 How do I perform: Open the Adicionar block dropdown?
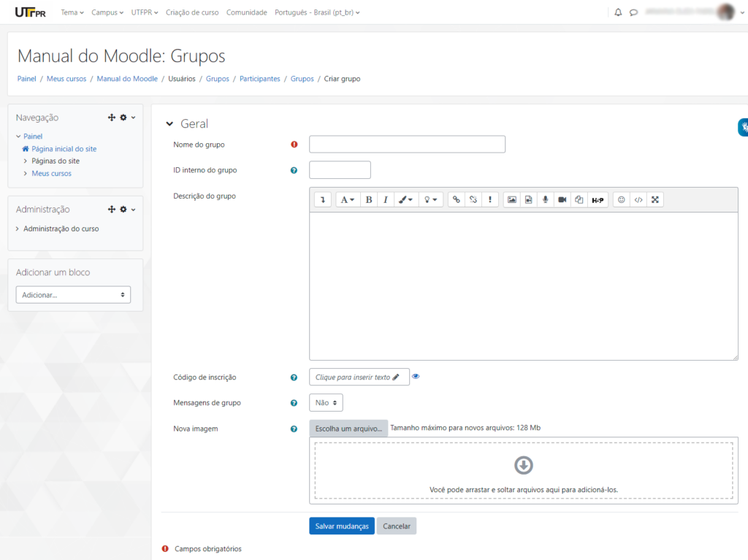tap(73, 295)
